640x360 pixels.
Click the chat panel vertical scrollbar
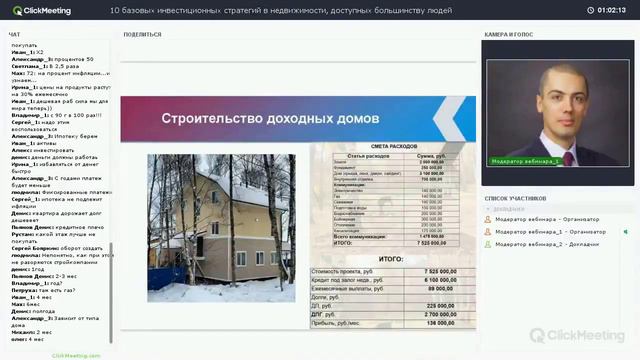point(111,293)
